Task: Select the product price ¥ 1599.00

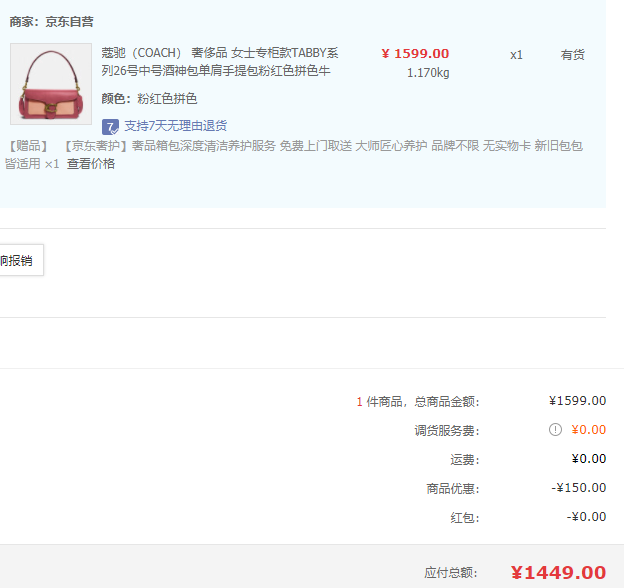Action: [415, 53]
